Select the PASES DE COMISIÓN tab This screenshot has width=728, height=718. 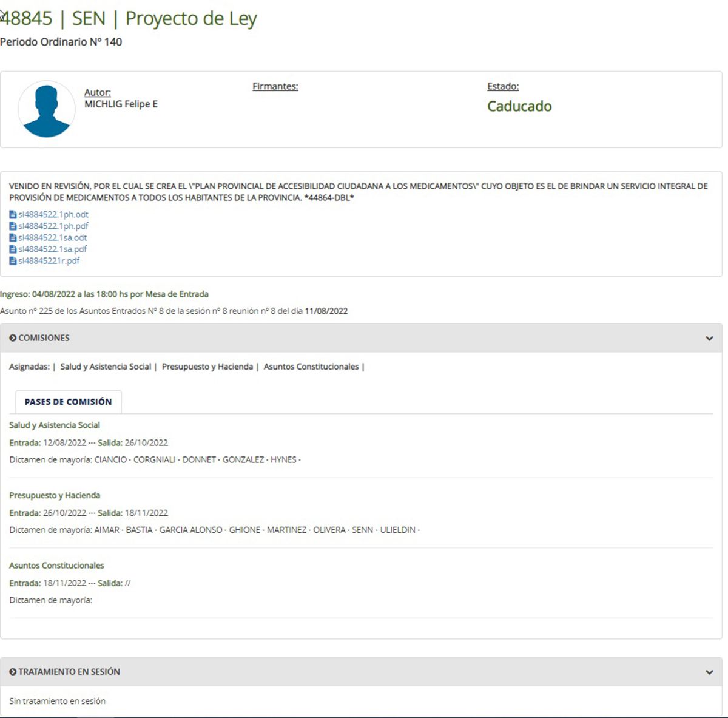68,402
